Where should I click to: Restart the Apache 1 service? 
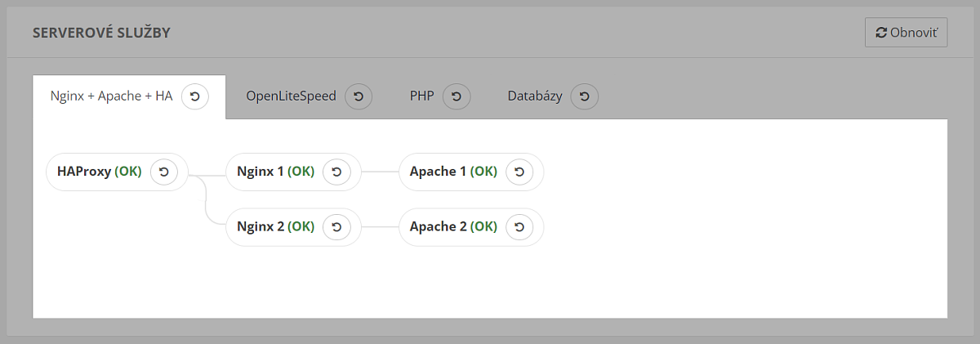(x=519, y=172)
